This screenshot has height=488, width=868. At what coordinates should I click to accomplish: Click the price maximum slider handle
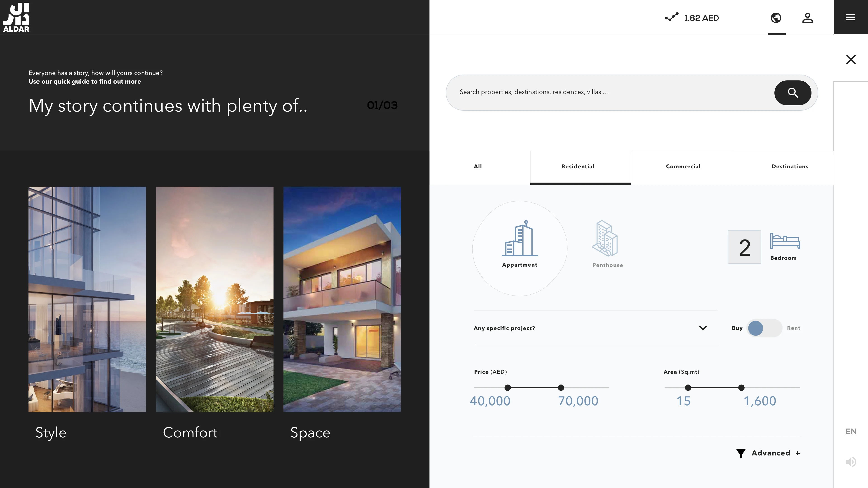point(561,388)
